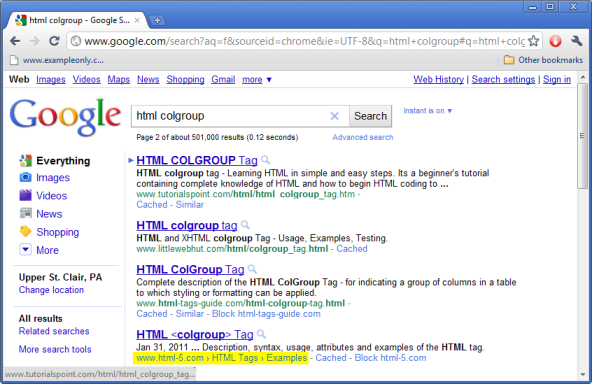Preview HTML COLGROUP Tag result with magnifier icon
Image resolution: width=592 pixels, height=384 pixels.
pyautogui.click(x=265, y=160)
